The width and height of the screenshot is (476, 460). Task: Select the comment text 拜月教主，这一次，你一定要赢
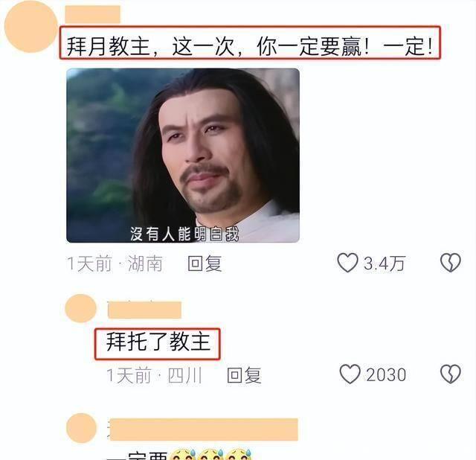pos(215,47)
